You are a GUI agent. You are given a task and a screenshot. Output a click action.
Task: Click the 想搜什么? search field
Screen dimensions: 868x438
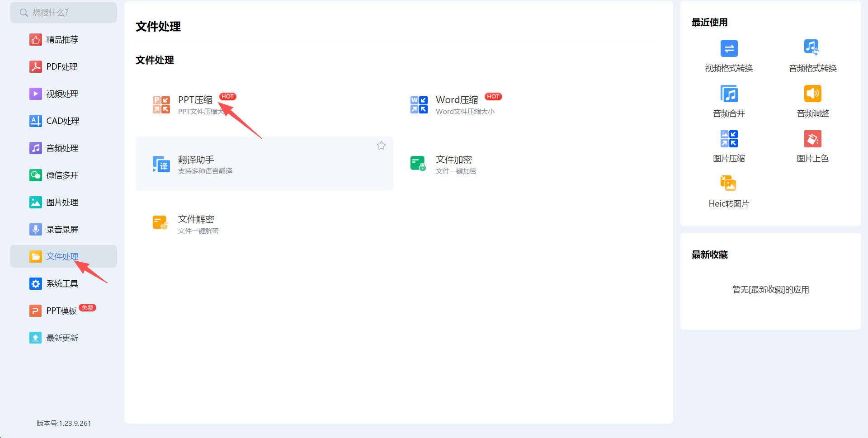coord(68,13)
